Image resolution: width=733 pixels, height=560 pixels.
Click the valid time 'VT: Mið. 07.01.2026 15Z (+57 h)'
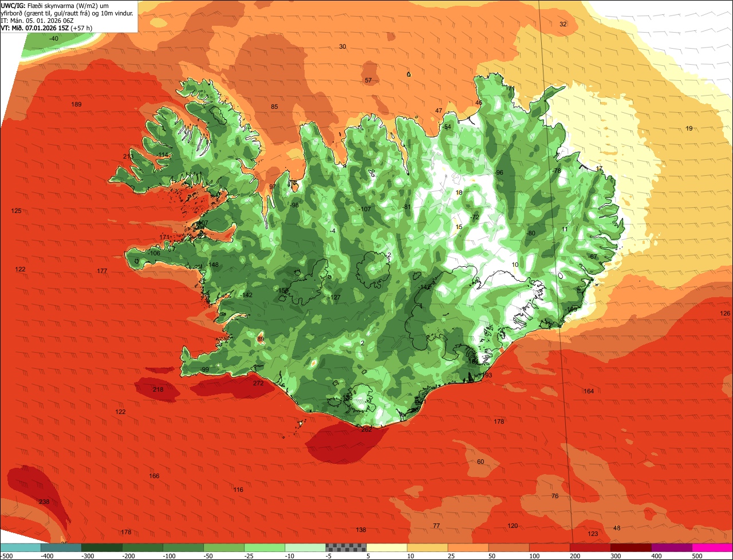pos(48,27)
